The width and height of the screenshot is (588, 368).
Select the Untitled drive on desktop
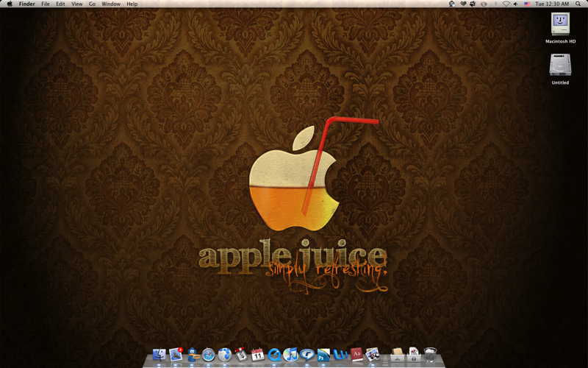[560, 66]
